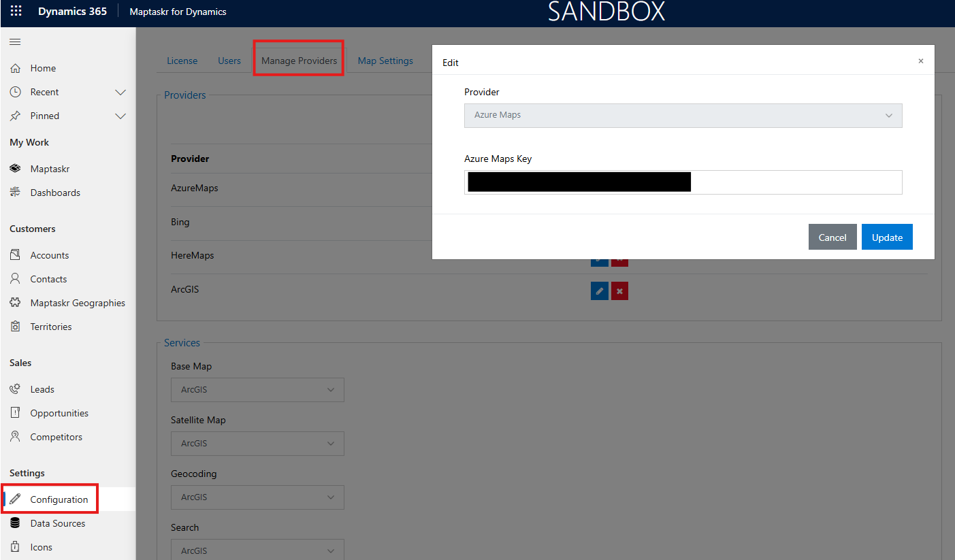Viewport: 955px width, 560px height.
Task: Edit the ArcGIS provider with pencil button
Action: click(599, 291)
